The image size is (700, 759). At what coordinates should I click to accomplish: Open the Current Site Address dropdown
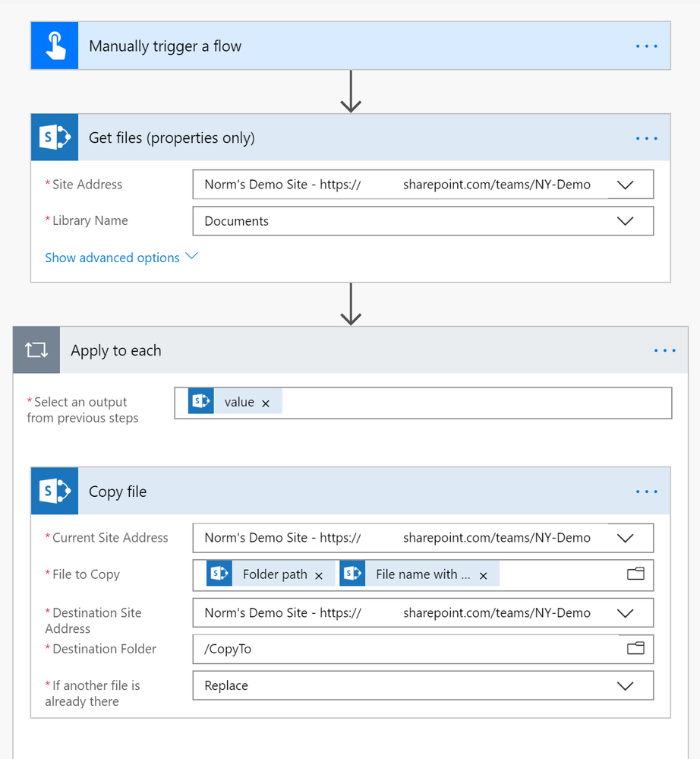tap(625, 538)
